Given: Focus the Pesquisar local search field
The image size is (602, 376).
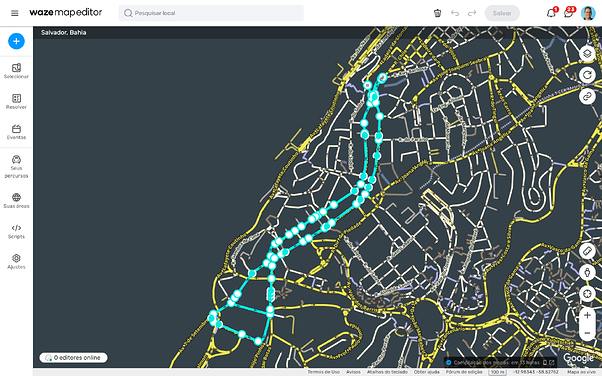Looking at the screenshot, I should click(x=211, y=13).
